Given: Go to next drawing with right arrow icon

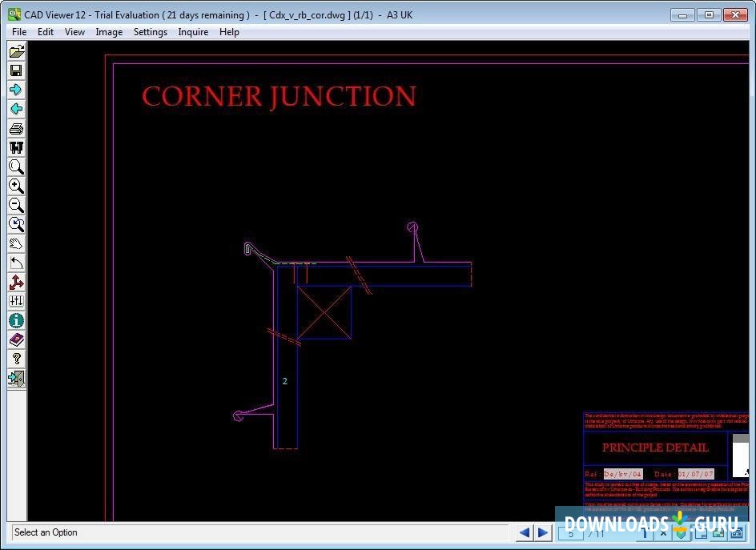Looking at the screenshot, I should pyautogui.click(x=16, y=90).
